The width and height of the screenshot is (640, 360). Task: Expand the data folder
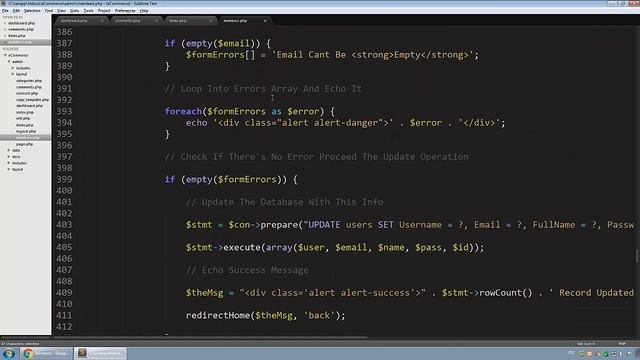click(9, 150)
